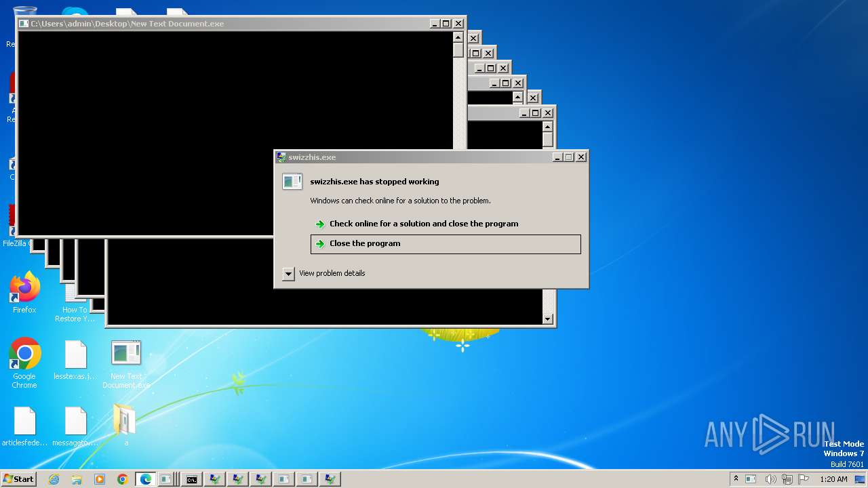Close the crashed swizzhis.exe program
868x488 pixels.
pyautogui.click(x=446, y=244)
